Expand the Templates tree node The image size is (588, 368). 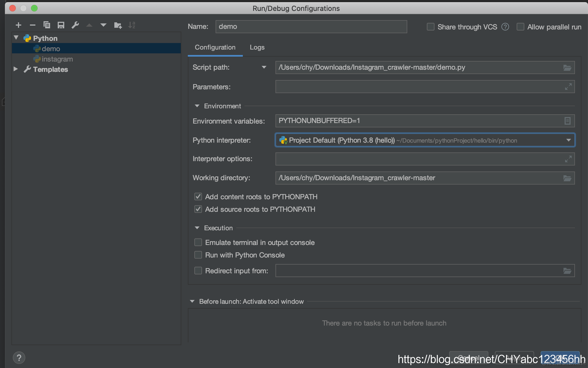coord(16,69)
